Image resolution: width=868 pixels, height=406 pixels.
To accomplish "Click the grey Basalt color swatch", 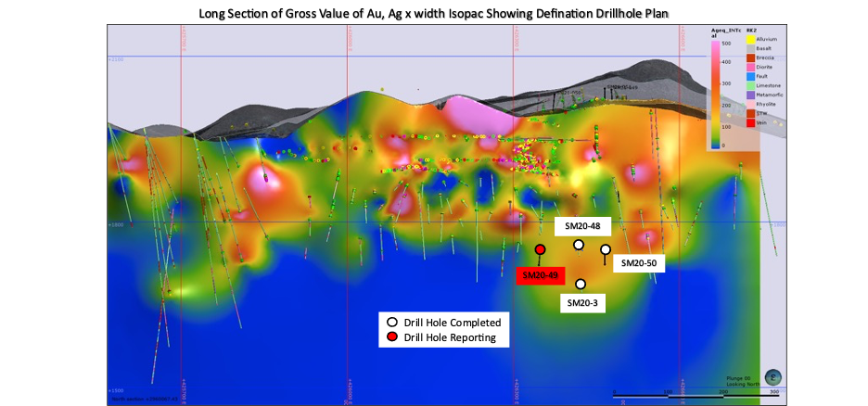I will click(x=750, y=49).
